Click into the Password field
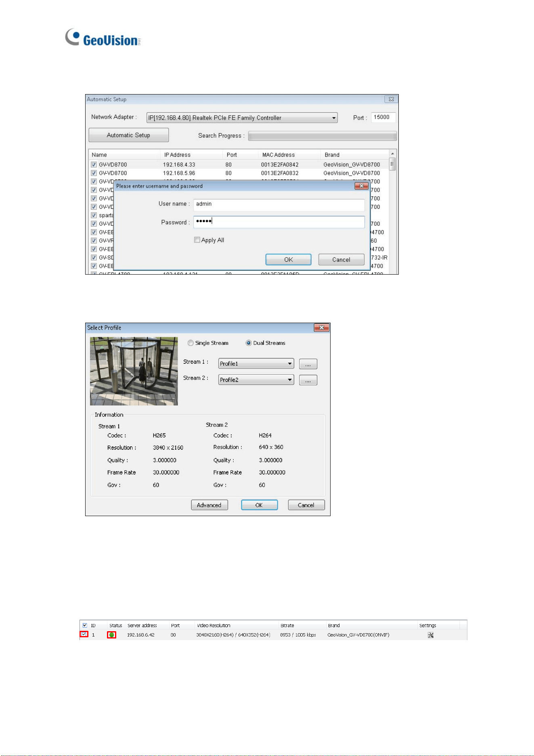Image resolution: width=534 pixels, height=756 pixels. (x=279, y=222)
